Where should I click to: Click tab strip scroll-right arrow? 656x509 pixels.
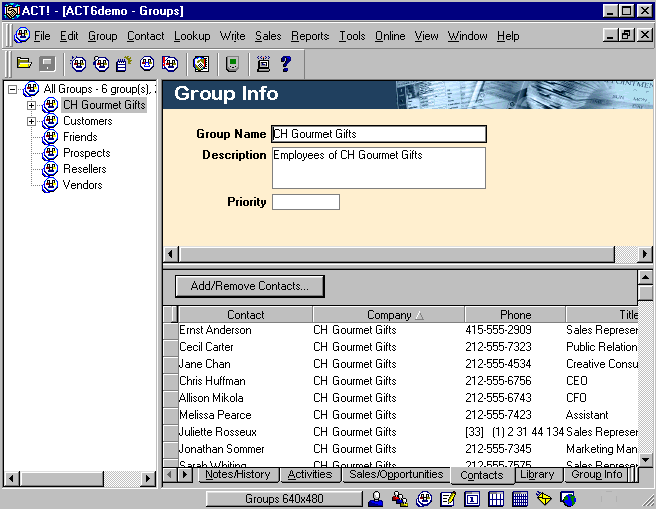pyautogui.click(x=185, y=474)
